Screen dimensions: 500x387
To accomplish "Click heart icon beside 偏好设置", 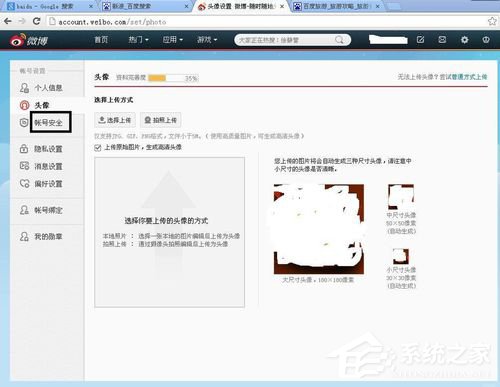I will 24,183.
